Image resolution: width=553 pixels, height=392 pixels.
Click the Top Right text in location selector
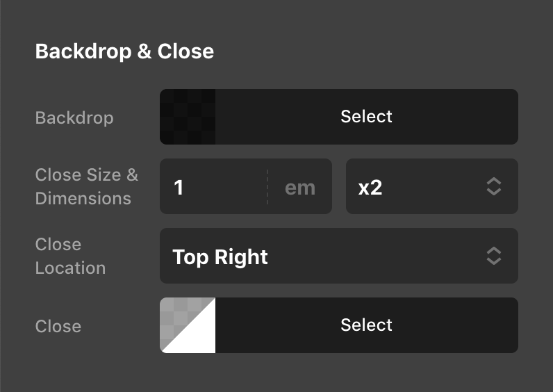point(220,256)
